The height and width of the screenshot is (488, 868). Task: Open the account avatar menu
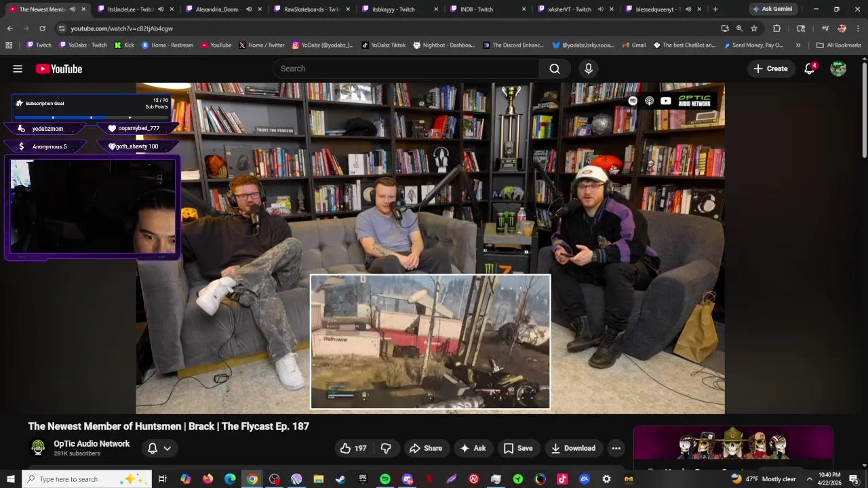pos(838,68)
